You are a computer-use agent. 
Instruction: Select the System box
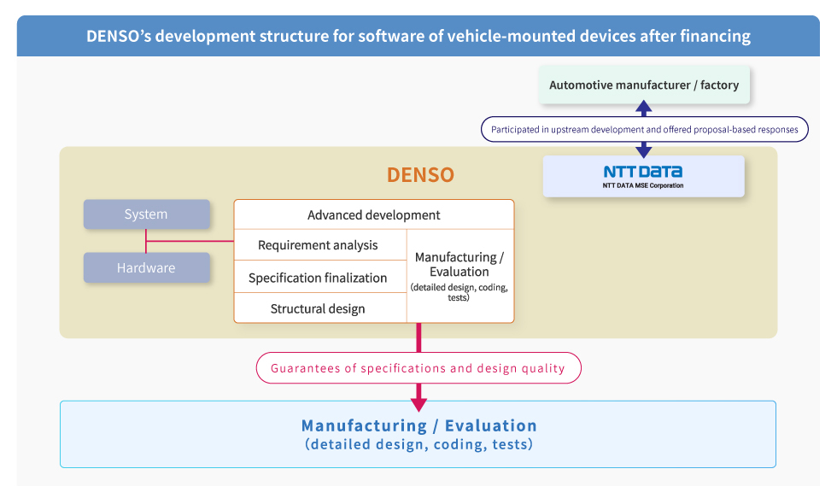tap(146, 214)
